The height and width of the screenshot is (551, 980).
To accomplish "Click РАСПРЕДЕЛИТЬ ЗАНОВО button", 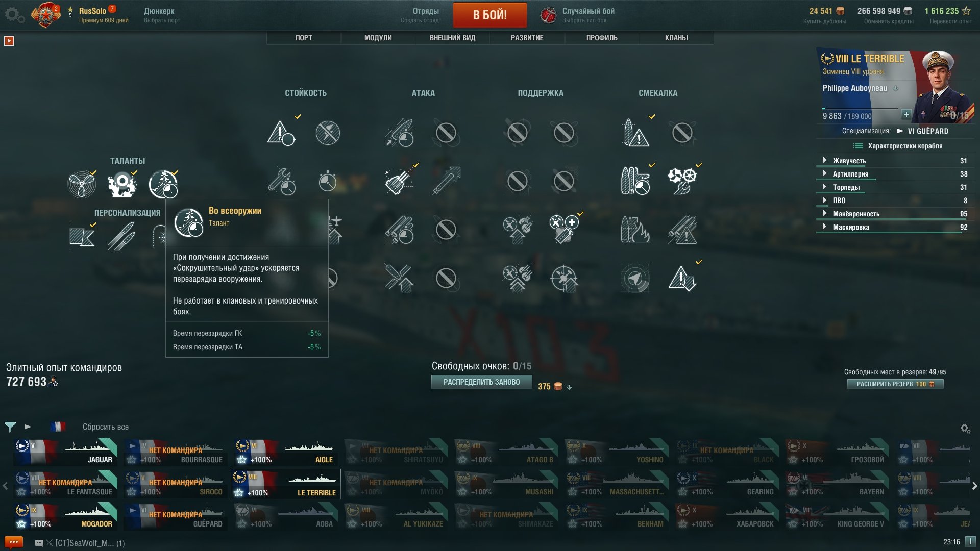I will 481,382.
